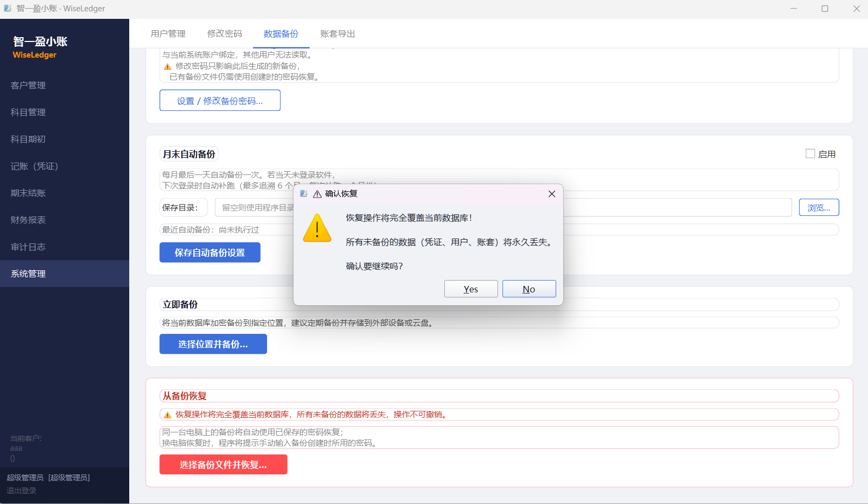Screen dimensions: 868x504
Task: Click warning icon beside 恢复操作将完全覆盖 note
Action: (x=167, y=415)
